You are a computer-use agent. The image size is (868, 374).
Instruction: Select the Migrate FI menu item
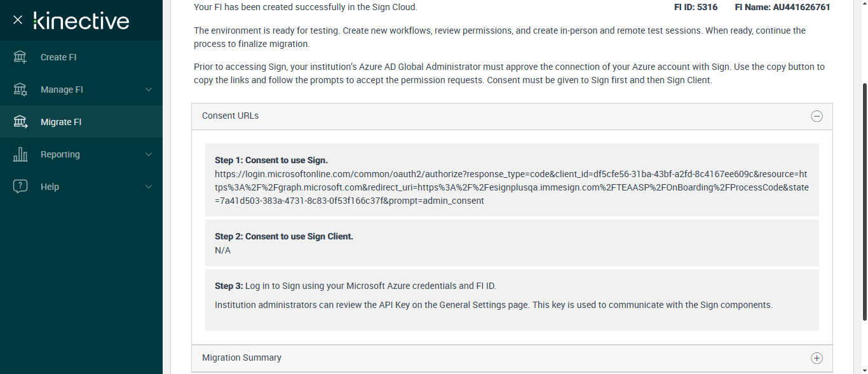pos(61,122)
